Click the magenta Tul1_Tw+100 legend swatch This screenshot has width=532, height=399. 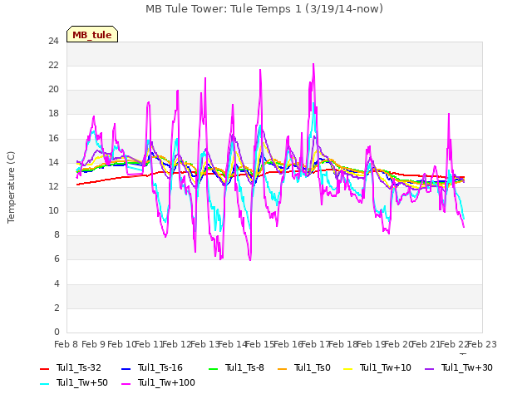pos(126,383)
